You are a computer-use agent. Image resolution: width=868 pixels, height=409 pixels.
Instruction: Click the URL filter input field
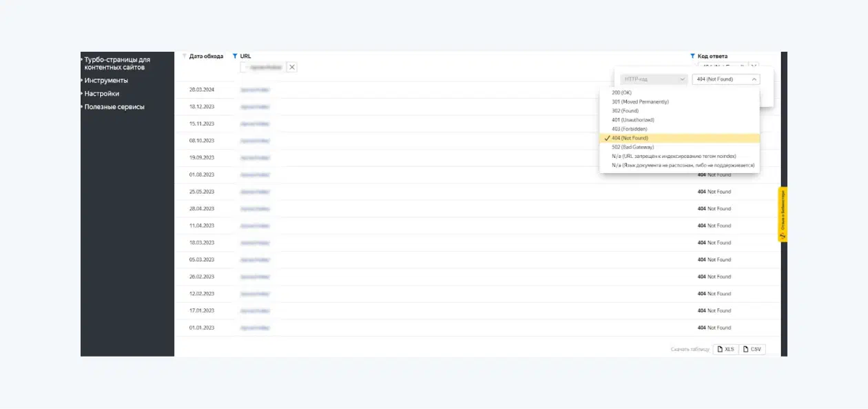[262, 67]
